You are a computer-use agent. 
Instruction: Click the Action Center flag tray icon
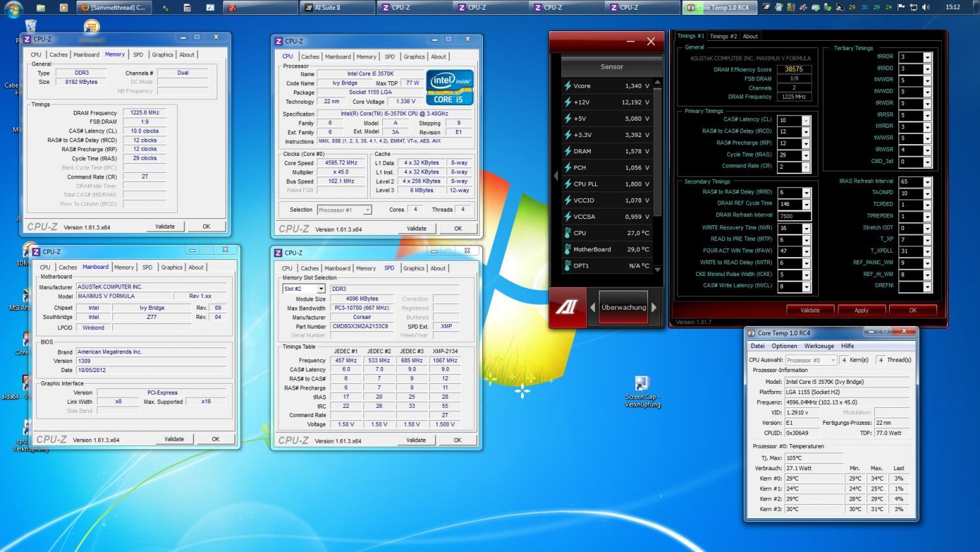tap(901, 7)
